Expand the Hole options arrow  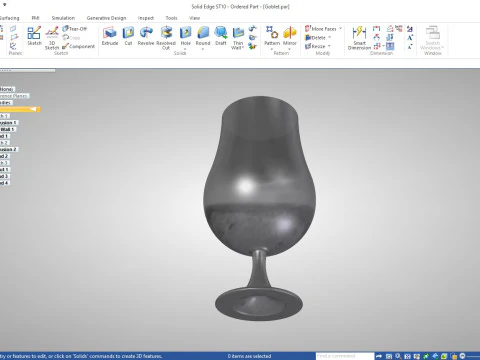point(186,49)
